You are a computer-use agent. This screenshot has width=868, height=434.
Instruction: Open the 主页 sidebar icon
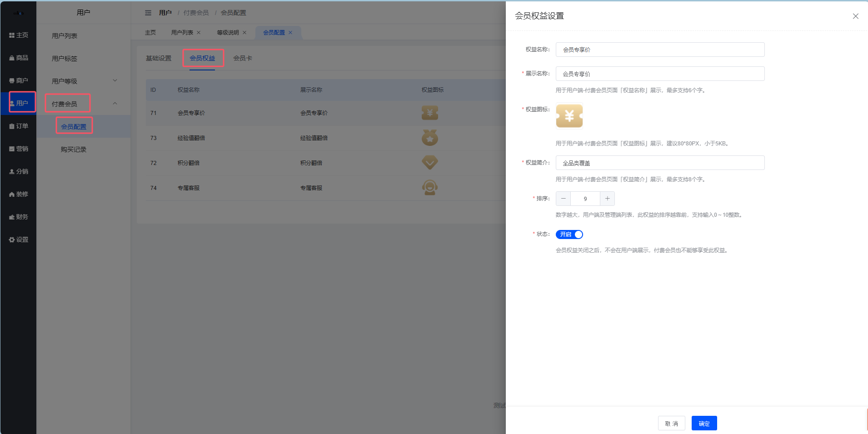pos(18,35)
